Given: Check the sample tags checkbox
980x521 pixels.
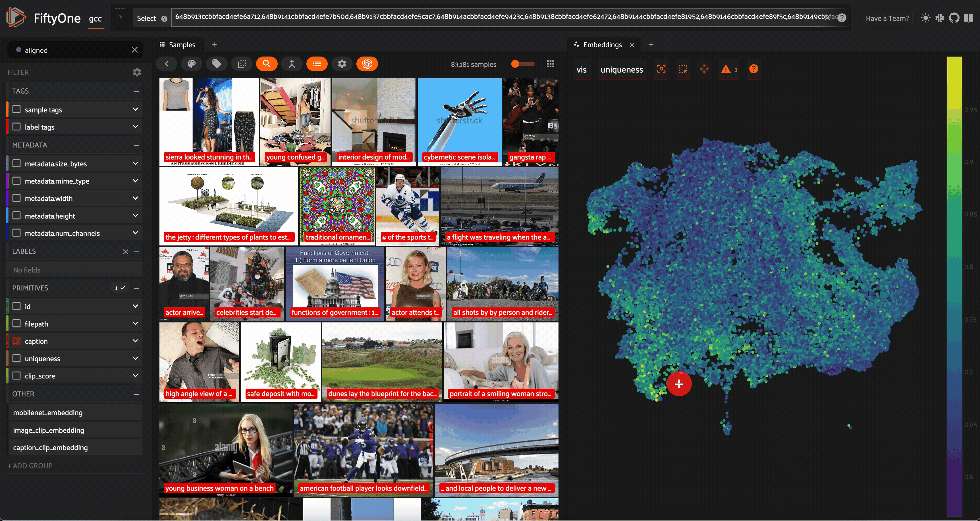Looking at the screenshot, I should [16, 110].
